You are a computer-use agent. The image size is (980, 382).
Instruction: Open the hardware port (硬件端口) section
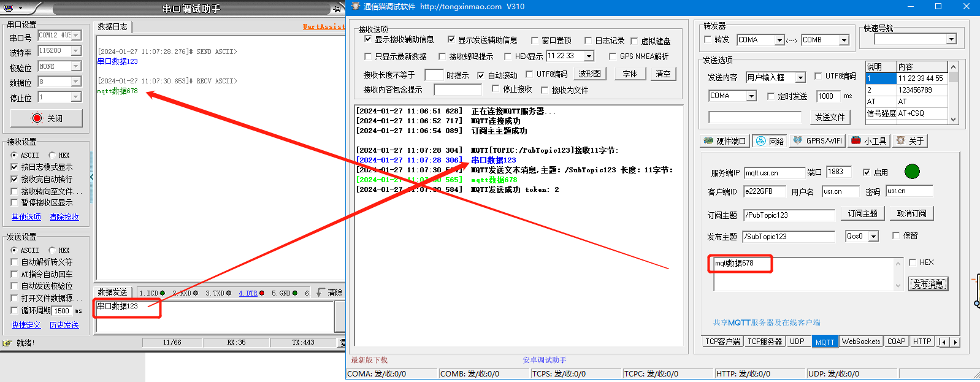click(725, 141)
